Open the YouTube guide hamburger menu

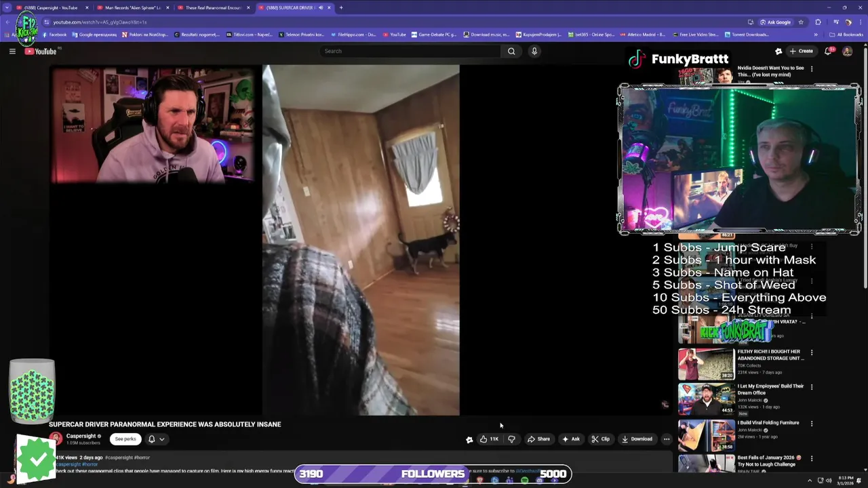click(x=12, y=52)
